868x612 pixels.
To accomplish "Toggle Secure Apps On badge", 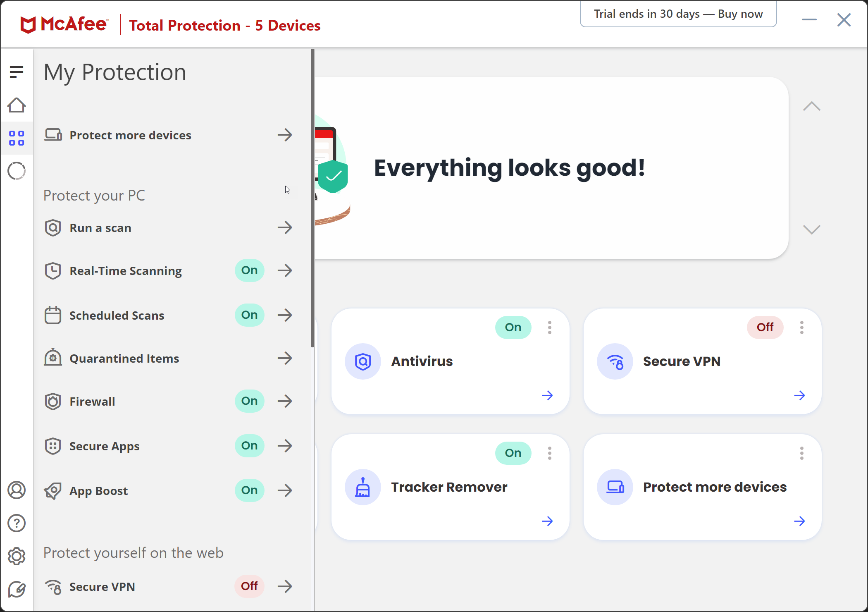I will (250, 446).
